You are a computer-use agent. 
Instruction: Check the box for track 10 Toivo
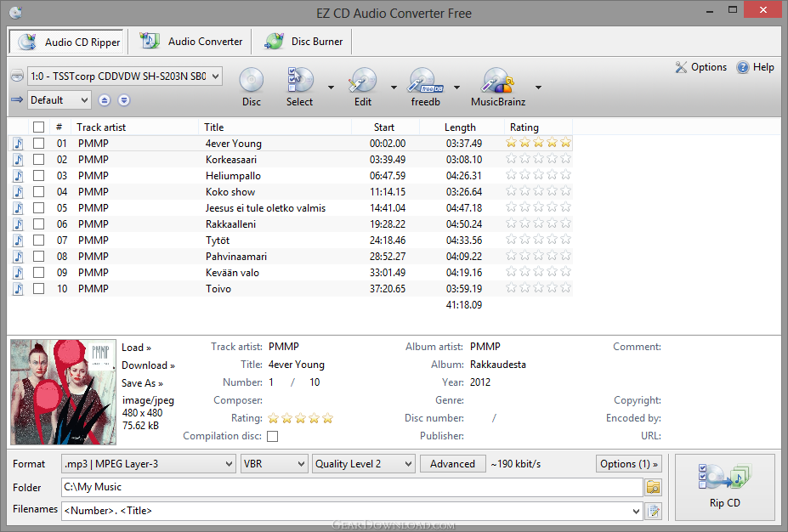pyautogui.click(x=39, y=288)
